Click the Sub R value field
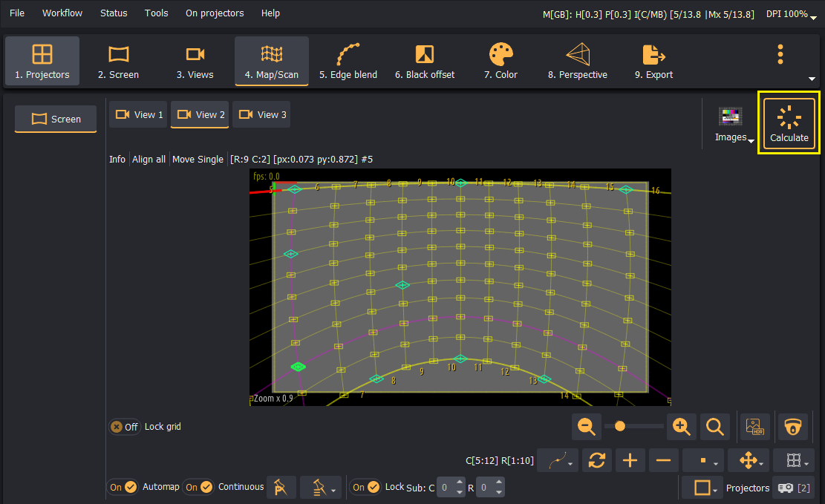 point(485,488)
